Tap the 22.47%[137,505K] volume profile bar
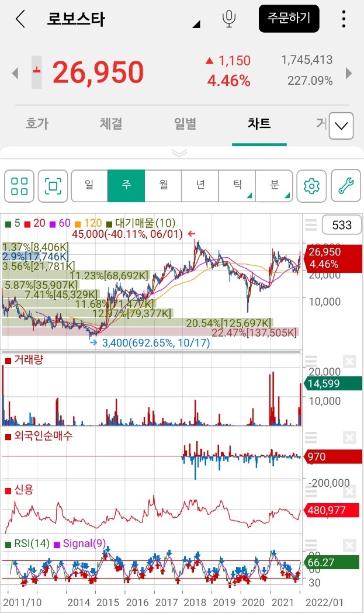This screenshot has width=364, height=613. (x=150, y=333)
